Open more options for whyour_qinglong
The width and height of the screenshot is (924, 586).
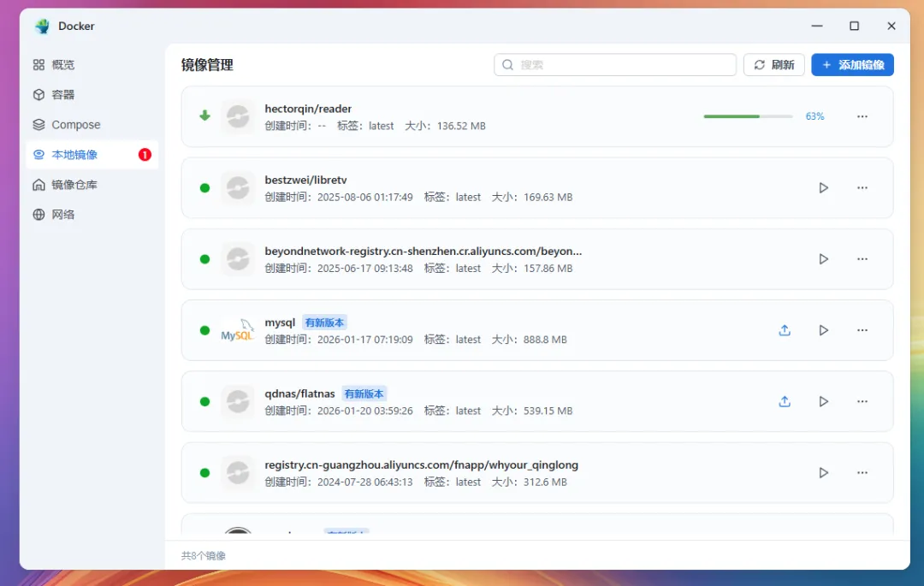(862, 473)
